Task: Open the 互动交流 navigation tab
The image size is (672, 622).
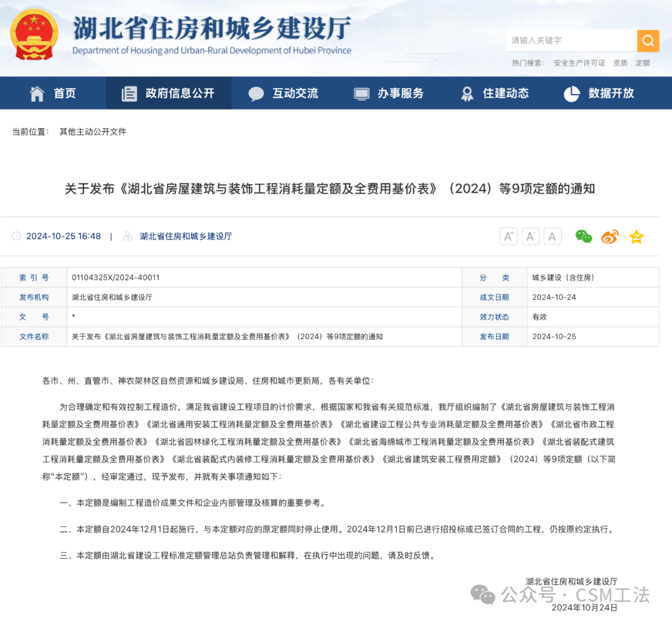Action: pyautogui.click(x=284, y=93)
